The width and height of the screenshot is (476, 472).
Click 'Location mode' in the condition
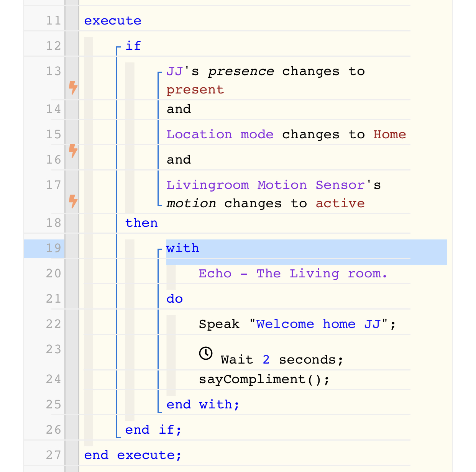(220, 134)
